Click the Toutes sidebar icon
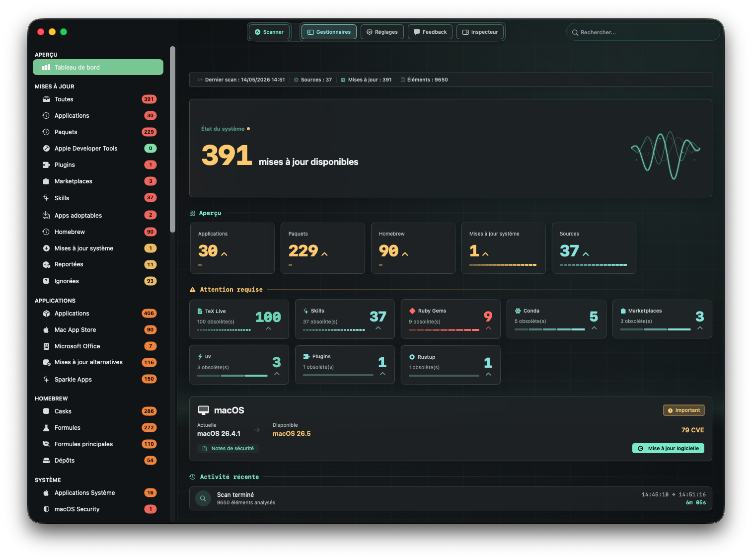The image size is (752, 560). [x=46, y=99]
